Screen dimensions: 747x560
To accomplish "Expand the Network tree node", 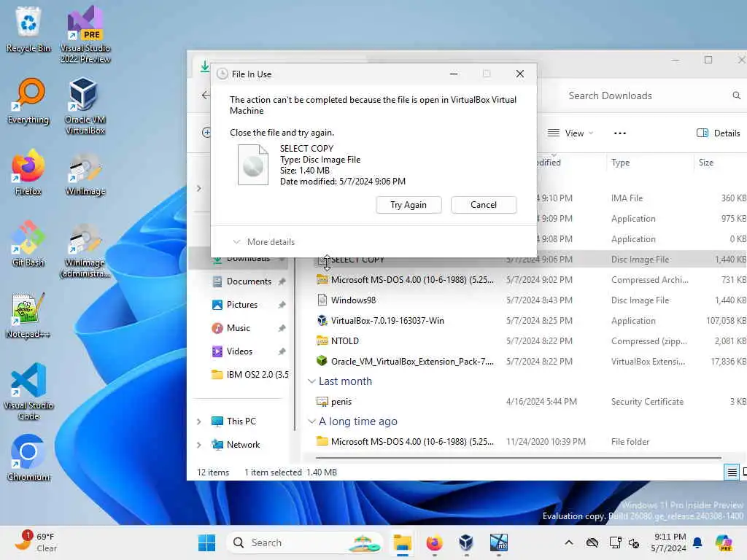I will [x=199, y=445].
